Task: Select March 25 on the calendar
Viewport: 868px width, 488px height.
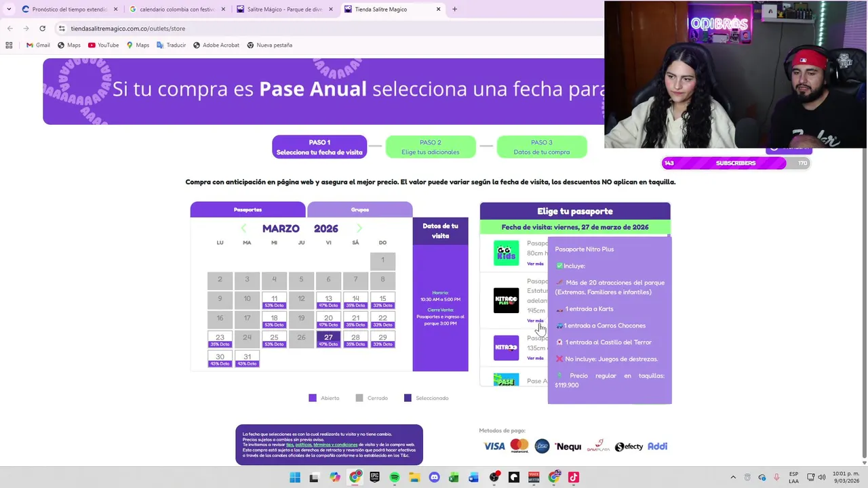Action: (274, 340)
